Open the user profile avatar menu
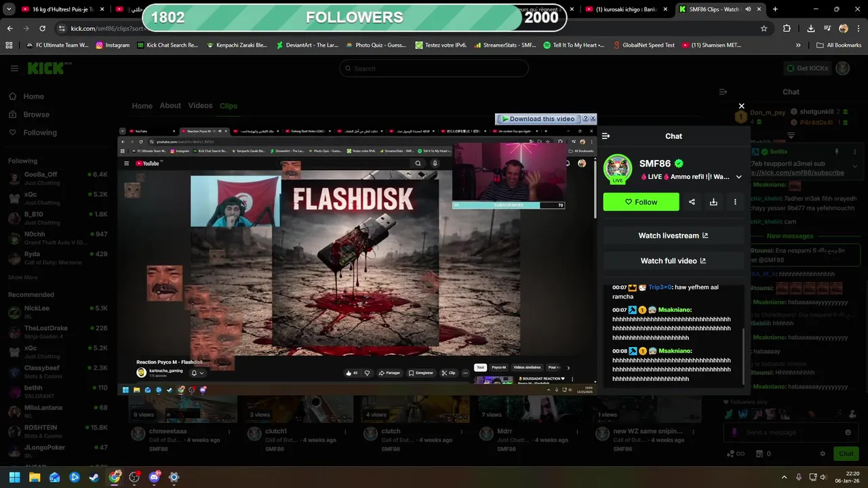The height and width of the screenshot is (488, 868). click(843, 68)
